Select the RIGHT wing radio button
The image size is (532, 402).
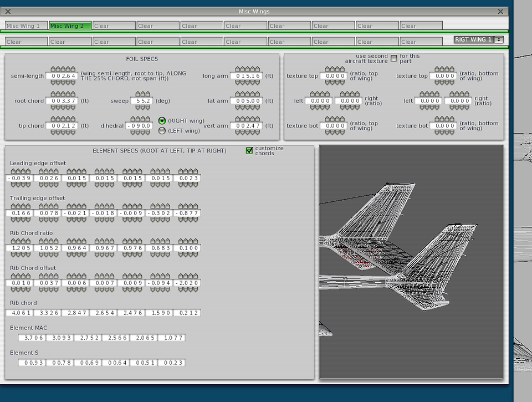pos(162,120)
